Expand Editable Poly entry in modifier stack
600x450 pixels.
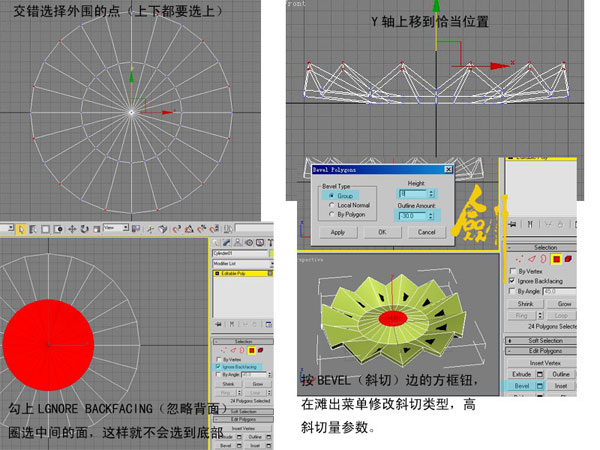(217, 274)
